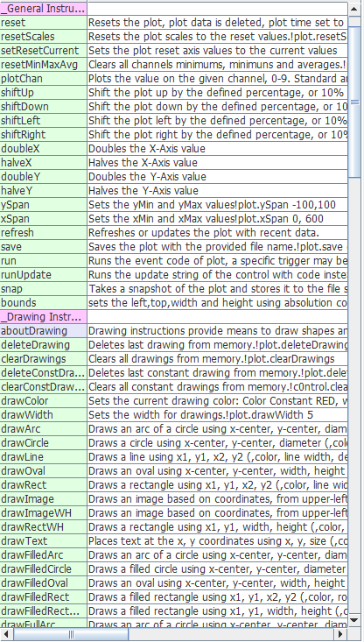Viewport: 364px width, 642px height.
Task: Select the drawFilledCircle instruction
Action: 174,569
